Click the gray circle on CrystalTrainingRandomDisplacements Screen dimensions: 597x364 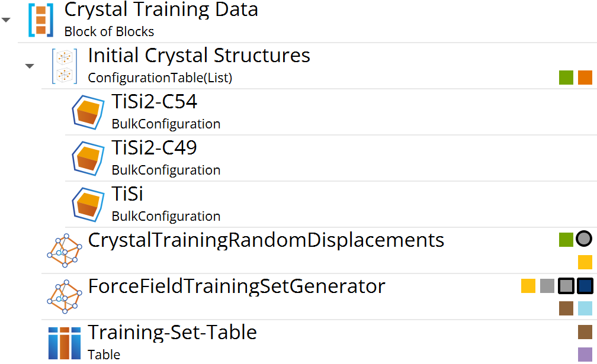[x=585, y=239]
